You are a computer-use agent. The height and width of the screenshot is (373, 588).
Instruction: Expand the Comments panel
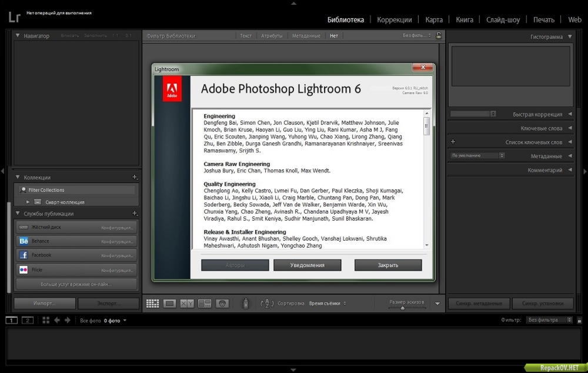point(570,169)
